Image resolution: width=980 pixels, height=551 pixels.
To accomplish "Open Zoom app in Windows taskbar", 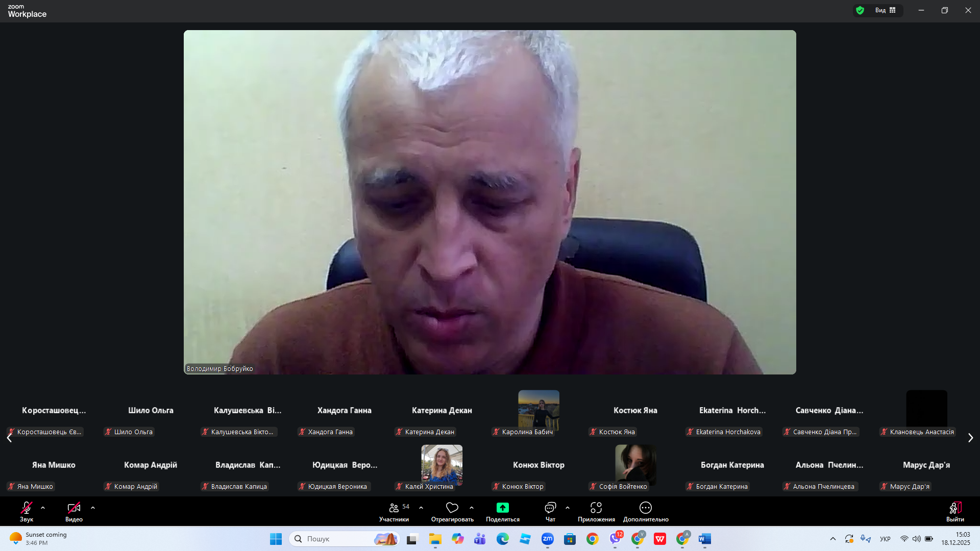I will point(547,539).
